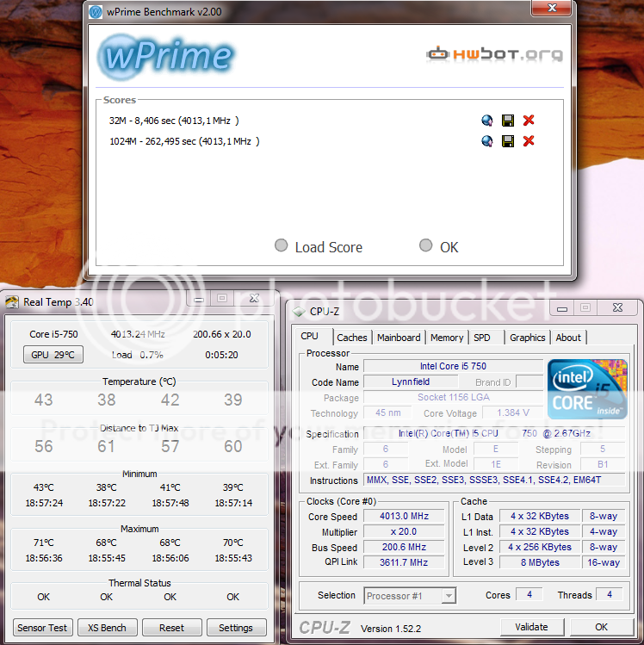Click the 45 nm technology value
644x645 pixels.
tap(387, 412)
